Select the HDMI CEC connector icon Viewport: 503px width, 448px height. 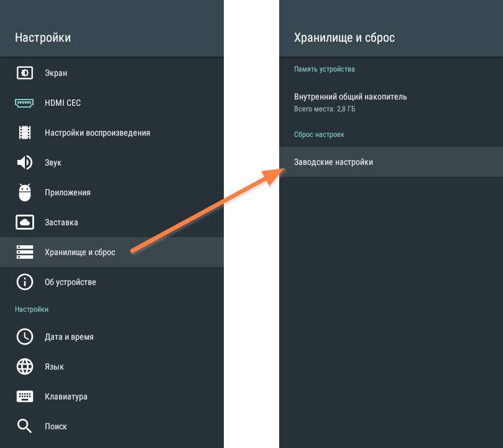tap(24, 103)
